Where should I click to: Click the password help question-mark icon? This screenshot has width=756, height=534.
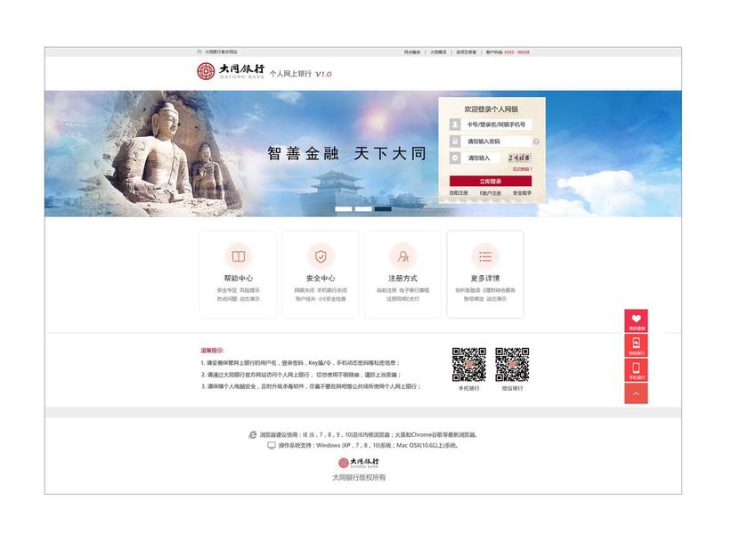tap(536, 142)
